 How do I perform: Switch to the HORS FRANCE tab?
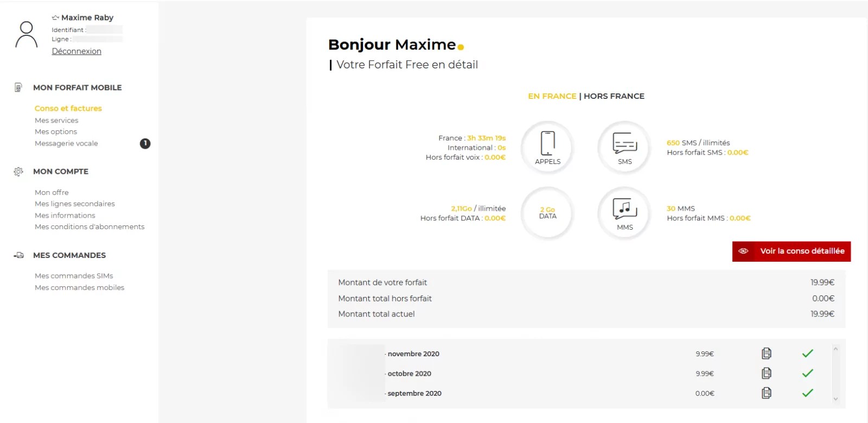tap(613, 96)
